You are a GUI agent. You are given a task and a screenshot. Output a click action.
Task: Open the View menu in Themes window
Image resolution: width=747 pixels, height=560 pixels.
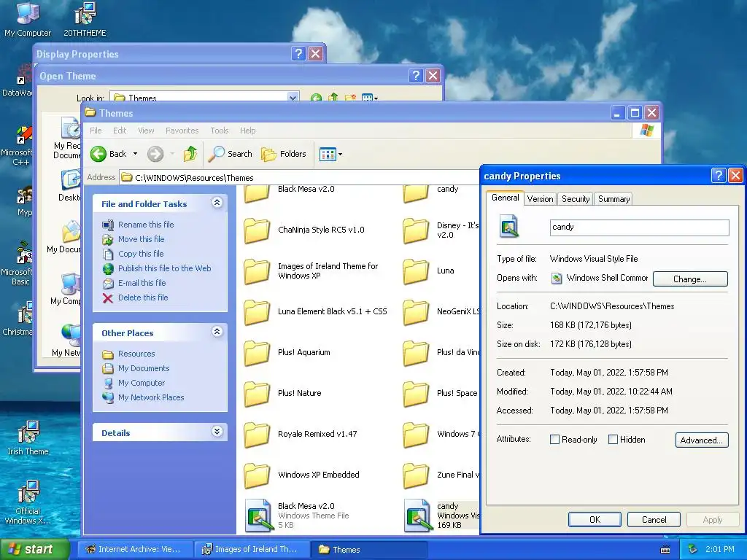point(146,131)
